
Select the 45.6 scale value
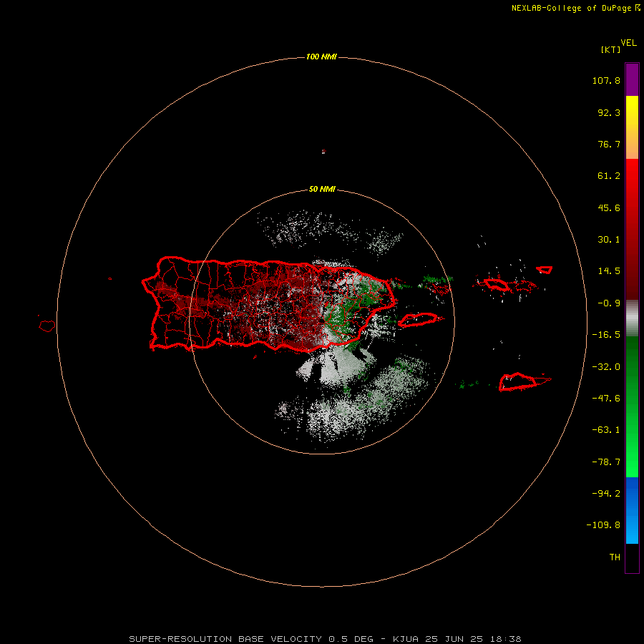[x=609, y=208]
